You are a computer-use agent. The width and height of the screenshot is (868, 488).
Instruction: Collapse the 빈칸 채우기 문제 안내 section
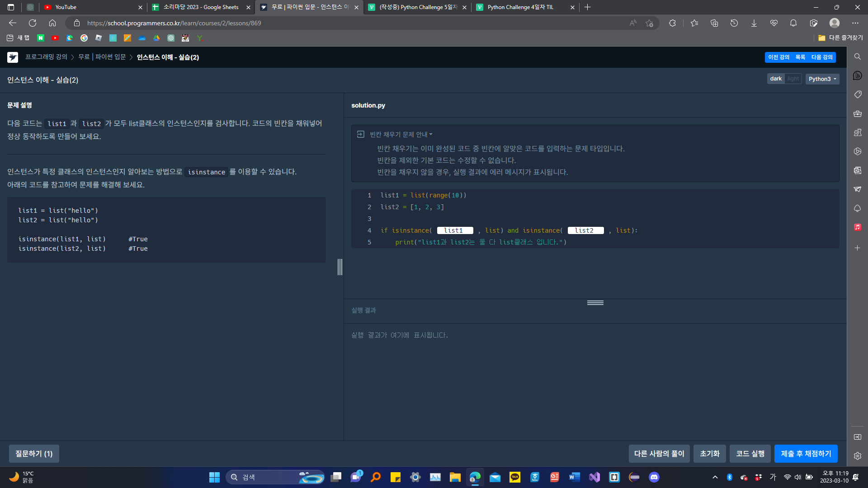(401, 135)
